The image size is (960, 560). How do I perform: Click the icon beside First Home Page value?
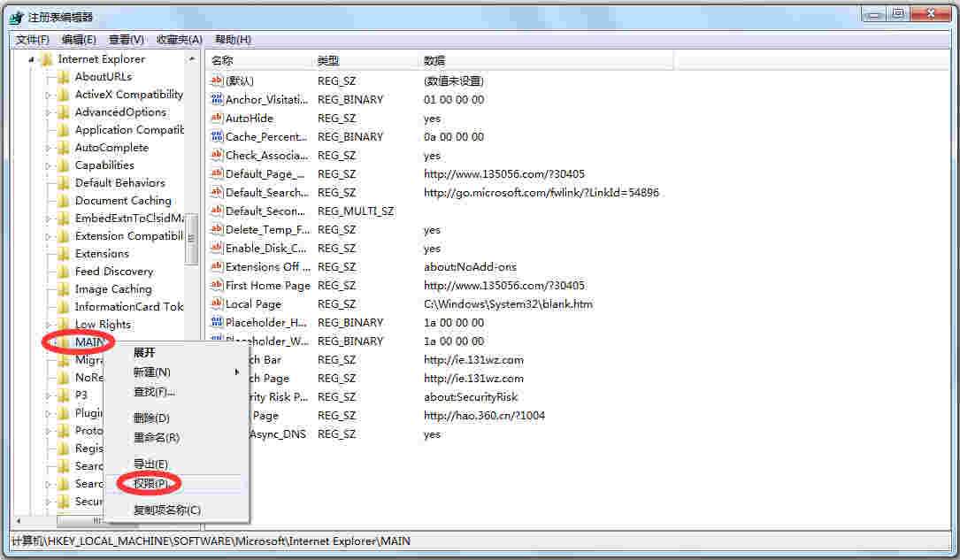[216, 285]
